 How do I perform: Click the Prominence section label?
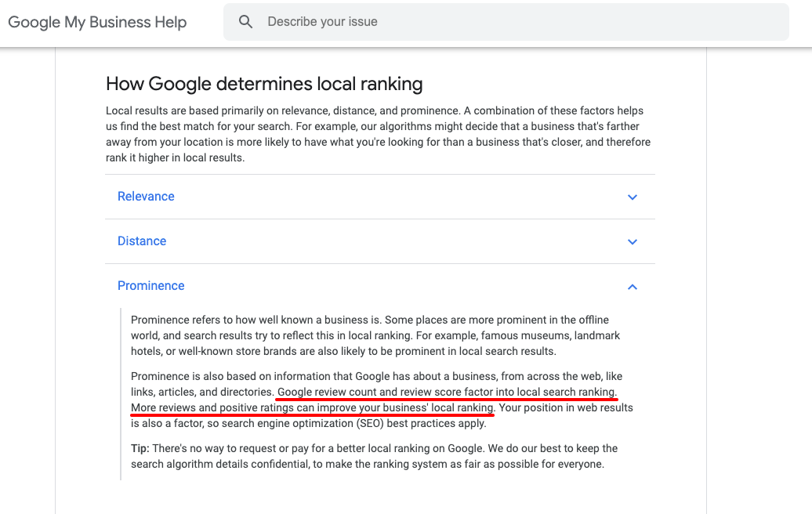(x=151, y=286)
